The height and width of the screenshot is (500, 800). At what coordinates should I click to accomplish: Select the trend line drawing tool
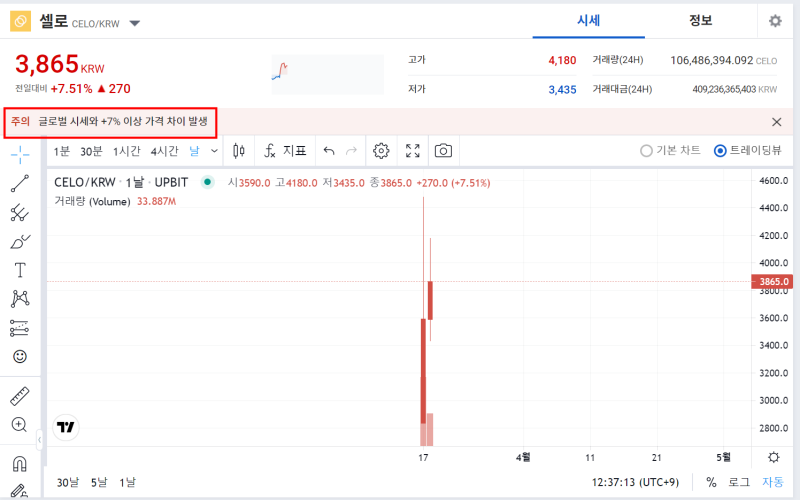[x=20, y=183]
